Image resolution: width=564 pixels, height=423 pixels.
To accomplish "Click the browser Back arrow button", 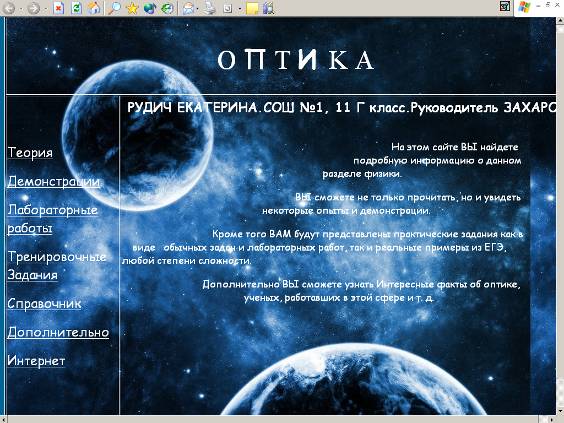I will [x=9, y=8].
